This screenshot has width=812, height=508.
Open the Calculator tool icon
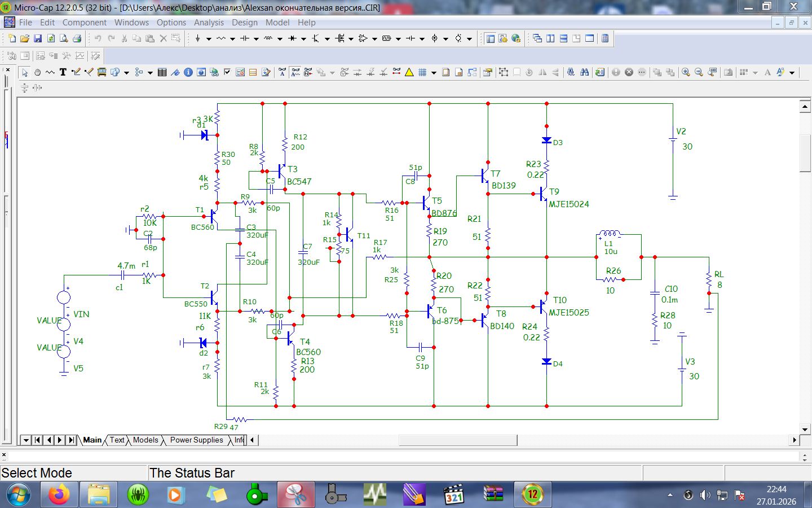click(x=605, y=38)
